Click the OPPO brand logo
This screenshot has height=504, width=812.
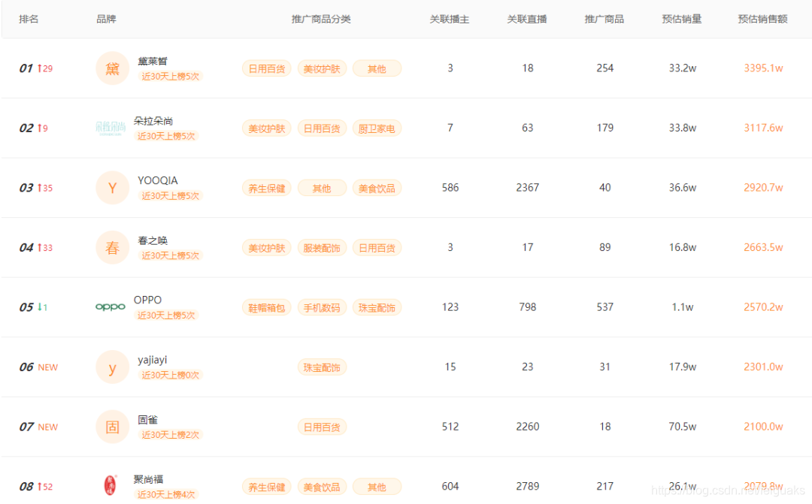(111, 307)
